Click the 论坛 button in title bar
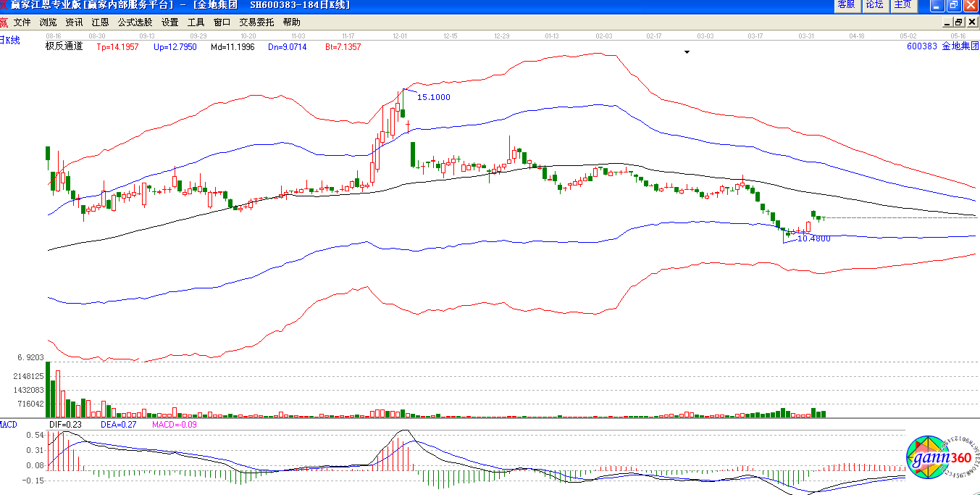 tap(874, 5)
